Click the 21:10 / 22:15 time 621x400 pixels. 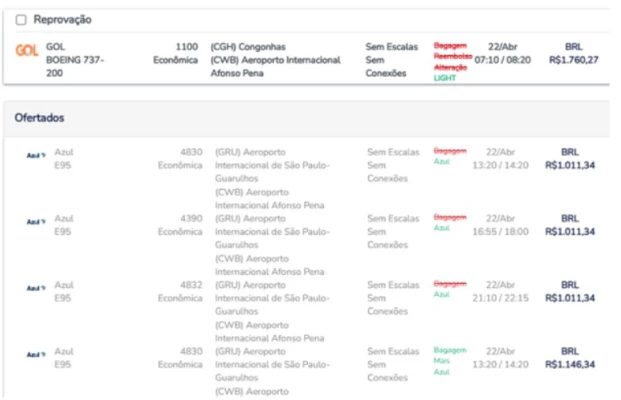pos(500,298)
